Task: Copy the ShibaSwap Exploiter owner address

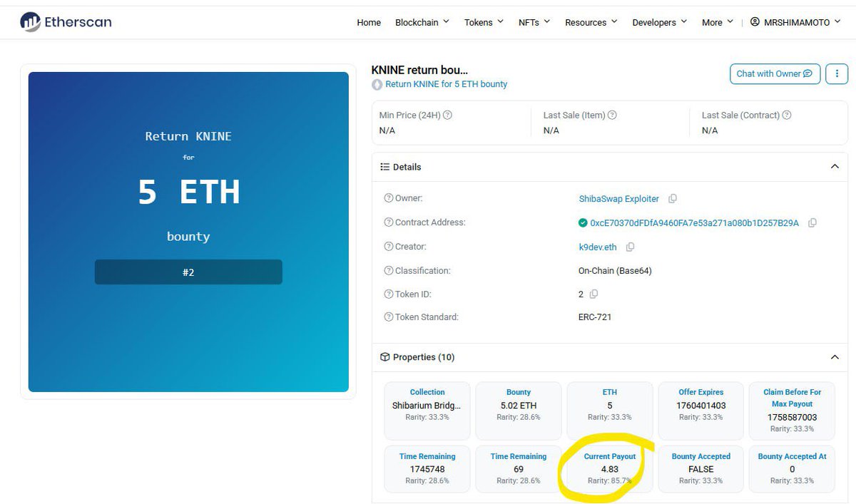Action: (x=672, y=199)
